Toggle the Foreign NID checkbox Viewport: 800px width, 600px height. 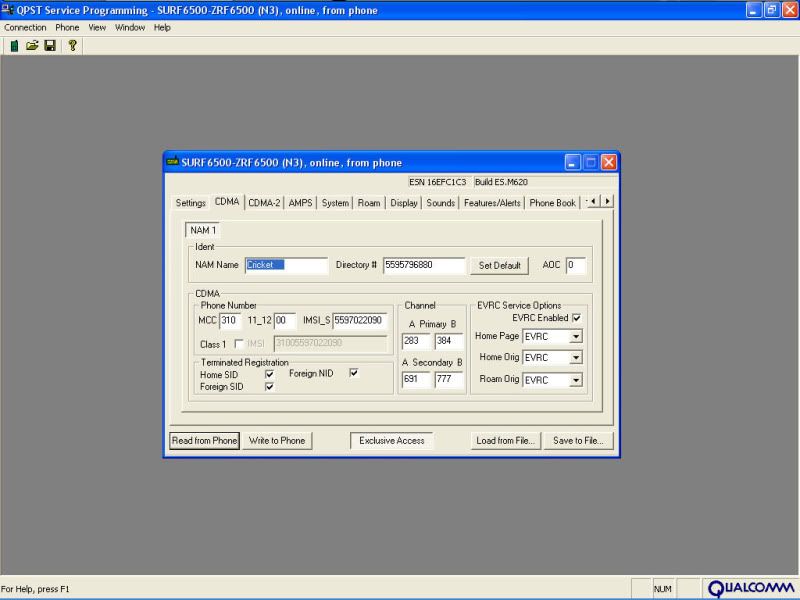coord(354,373)
